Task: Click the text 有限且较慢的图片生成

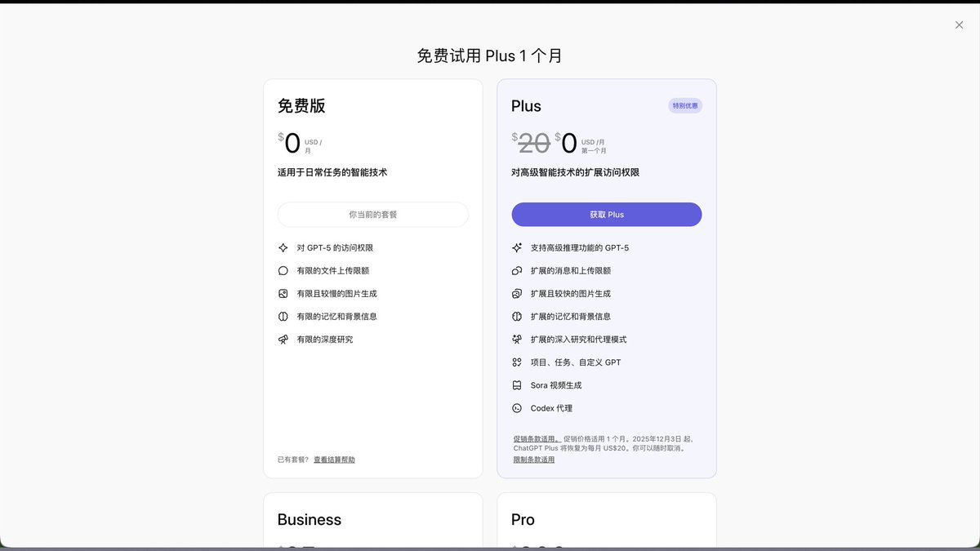Action: pyautogui.click(x=337, y=293)
